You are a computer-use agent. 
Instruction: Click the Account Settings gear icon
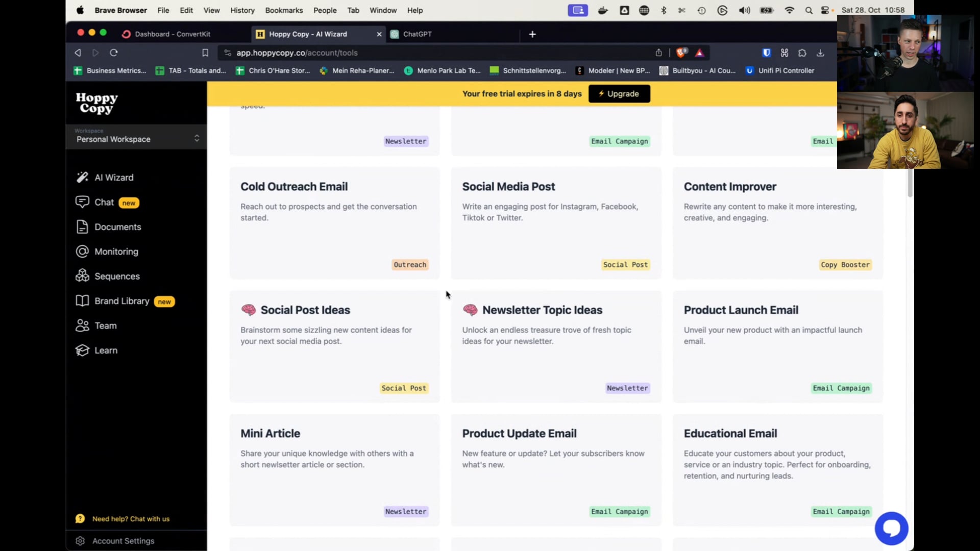click(x=80, y=541)
